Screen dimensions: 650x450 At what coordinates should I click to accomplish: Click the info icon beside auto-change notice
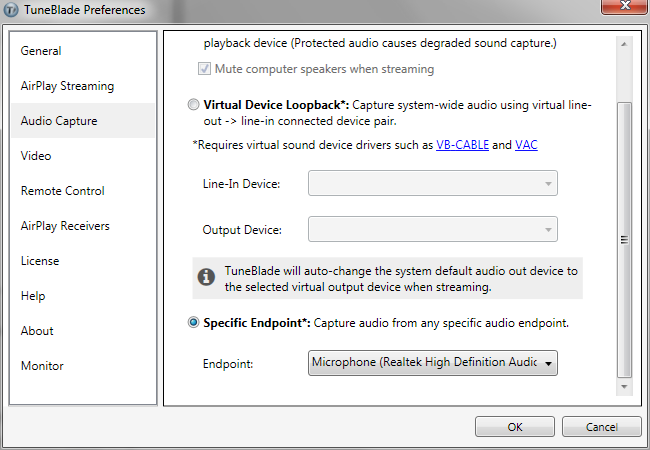tap(206, 277)
